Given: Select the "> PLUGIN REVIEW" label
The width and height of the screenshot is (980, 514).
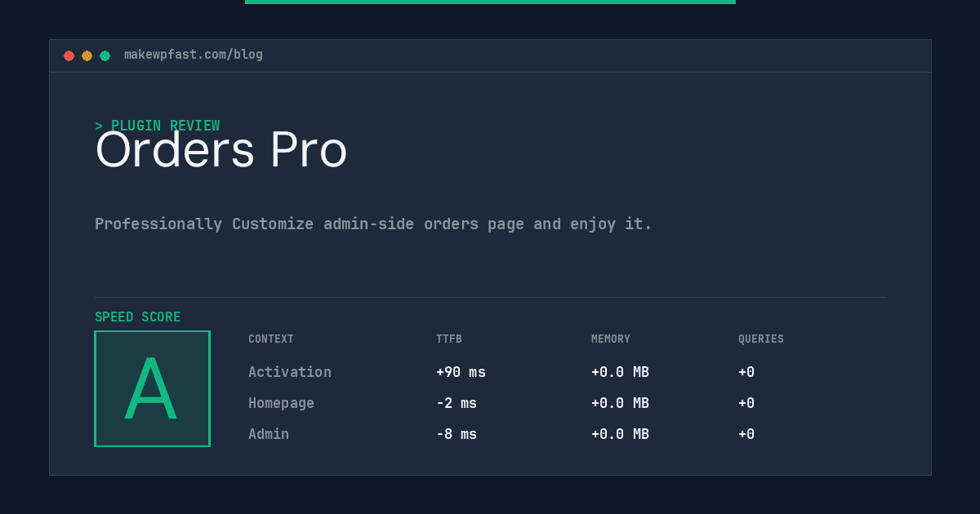Looking at the screenshot, I should [x=158, y=126].
